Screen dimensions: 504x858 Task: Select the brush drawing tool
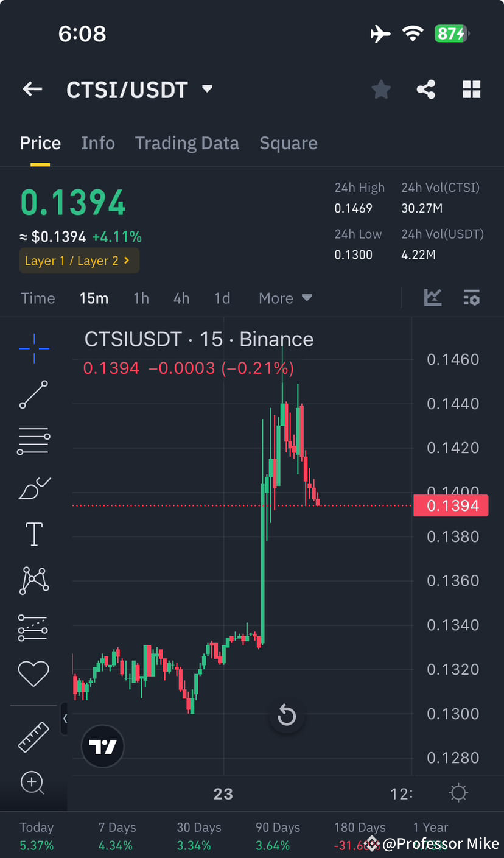(33, 488)
